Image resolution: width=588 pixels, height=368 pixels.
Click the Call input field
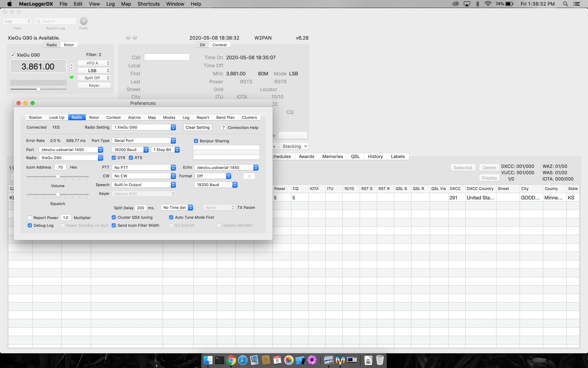pyautogui.click(x=167, y=57)
